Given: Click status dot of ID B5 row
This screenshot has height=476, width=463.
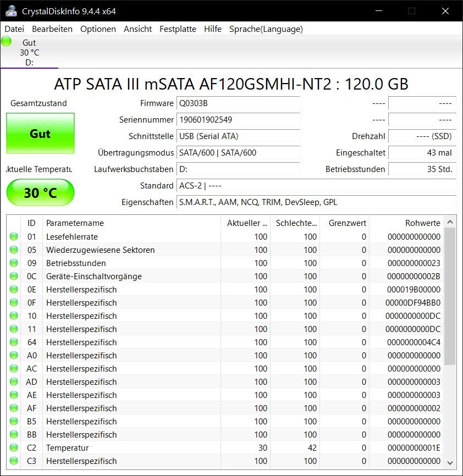Looking at the screenshot, I should 14,422.
